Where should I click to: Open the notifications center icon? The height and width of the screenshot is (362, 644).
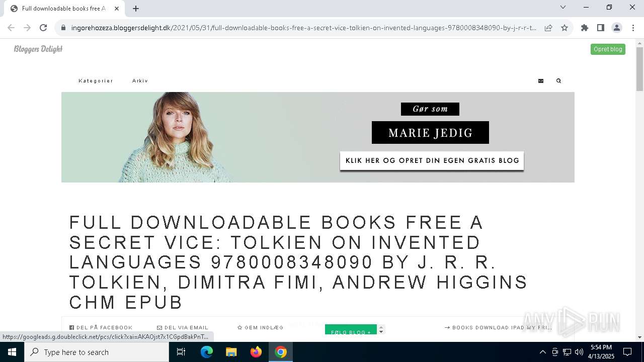(x=627, y=352)
